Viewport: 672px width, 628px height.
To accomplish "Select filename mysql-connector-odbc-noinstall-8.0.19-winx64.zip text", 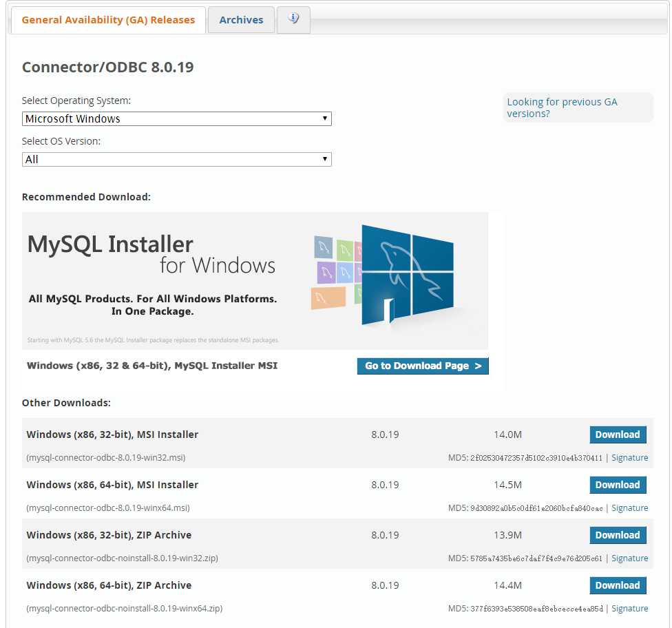I will tap(125, 608).
